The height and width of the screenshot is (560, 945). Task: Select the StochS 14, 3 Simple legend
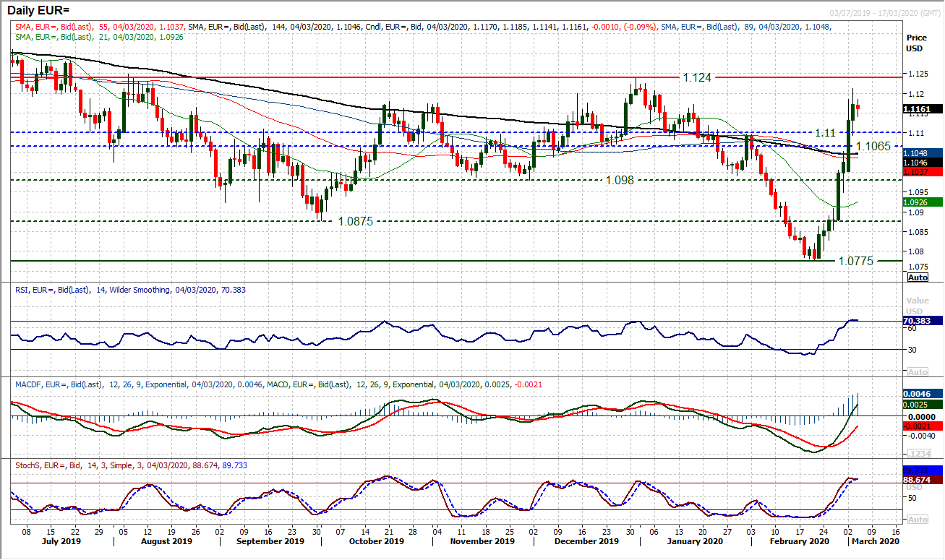coord(132,465)
